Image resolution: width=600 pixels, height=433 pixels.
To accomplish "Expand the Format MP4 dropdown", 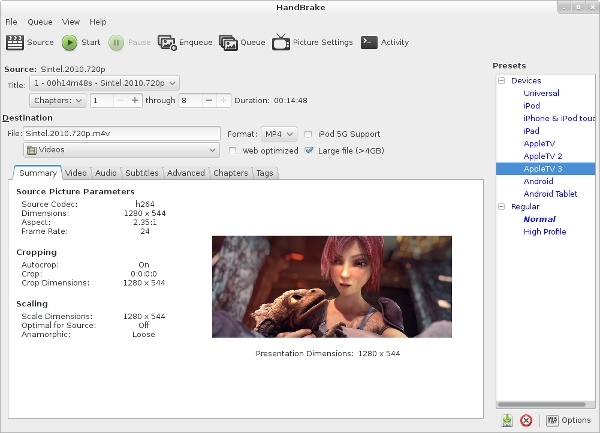I will (x=276, y=134).
